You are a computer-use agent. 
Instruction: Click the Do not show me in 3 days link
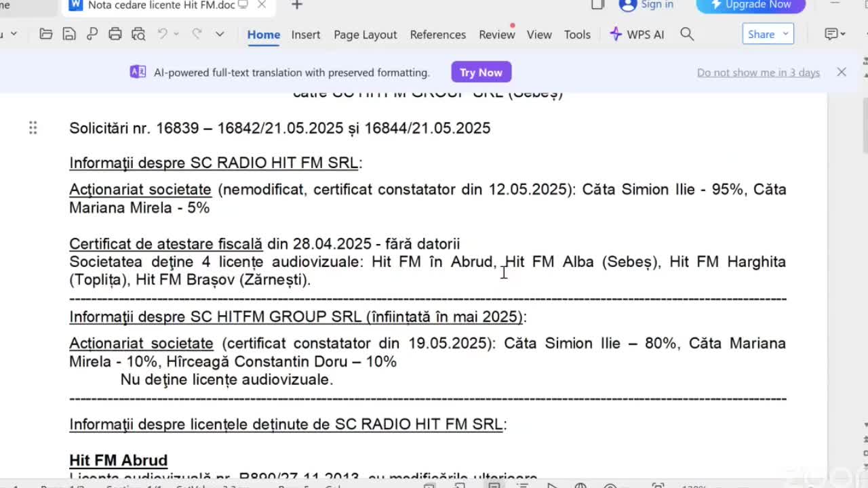[x=758, y=73]
